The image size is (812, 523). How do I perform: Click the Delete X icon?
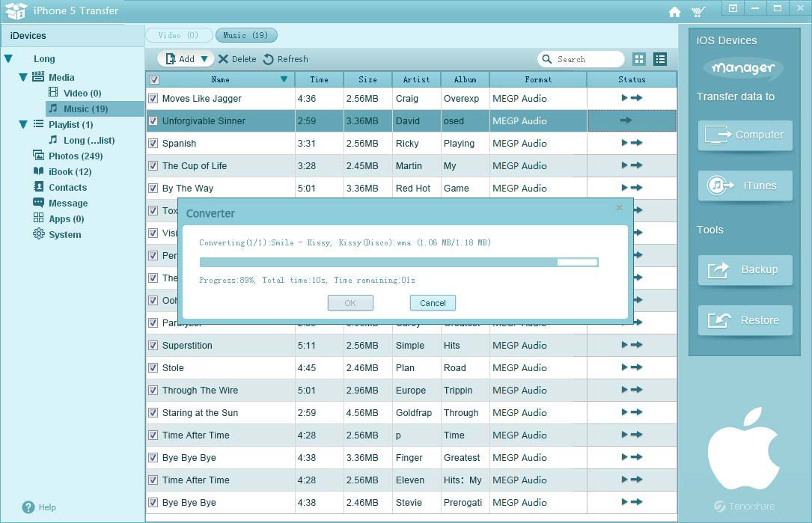pyautogui.click(x=223, y=59)
